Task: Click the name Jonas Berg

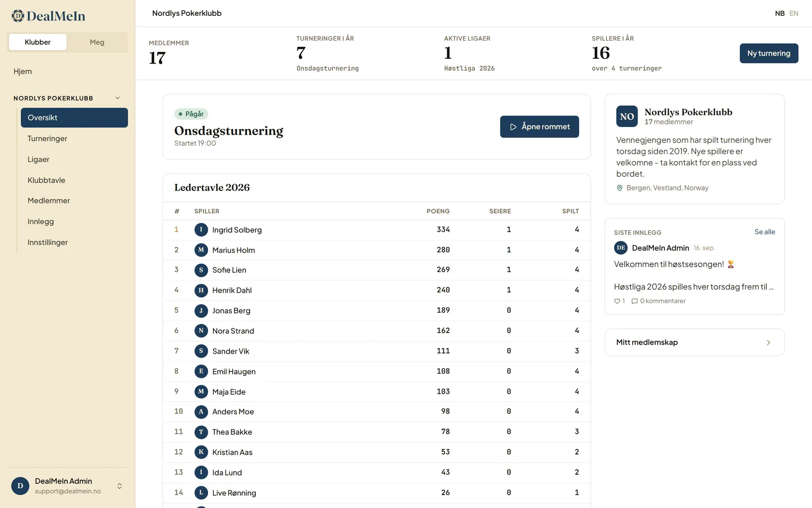Action: click(x=231, y=310)
